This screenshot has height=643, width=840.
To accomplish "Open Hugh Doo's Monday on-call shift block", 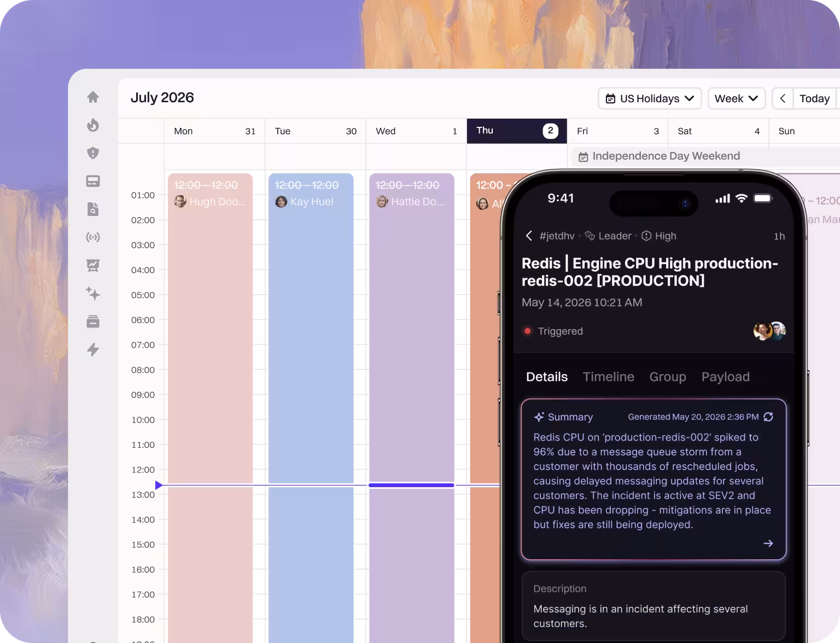I will [211, 408].
